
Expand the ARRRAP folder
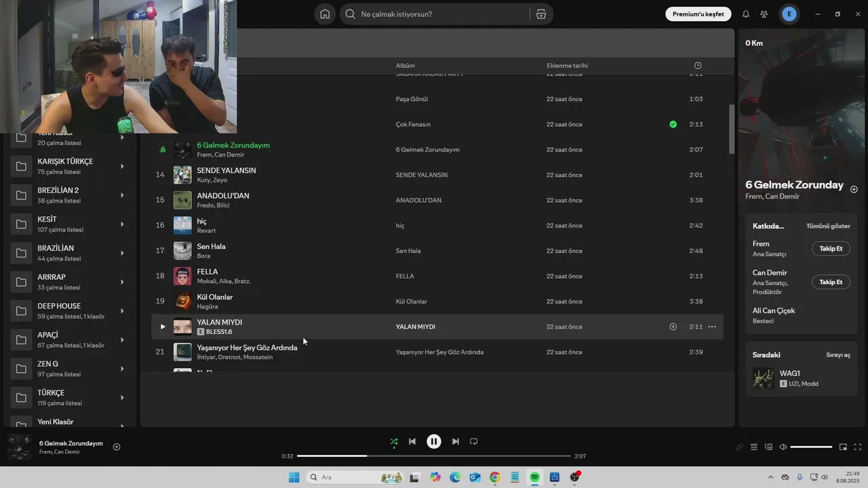pyautogui.click(x=122, y=282)
